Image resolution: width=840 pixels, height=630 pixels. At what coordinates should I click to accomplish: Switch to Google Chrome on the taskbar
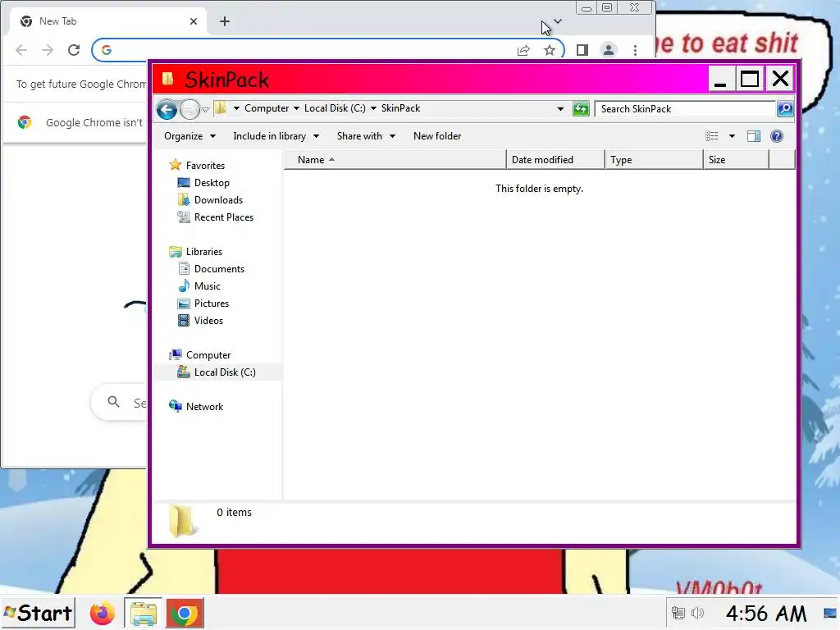coord(185,614)
